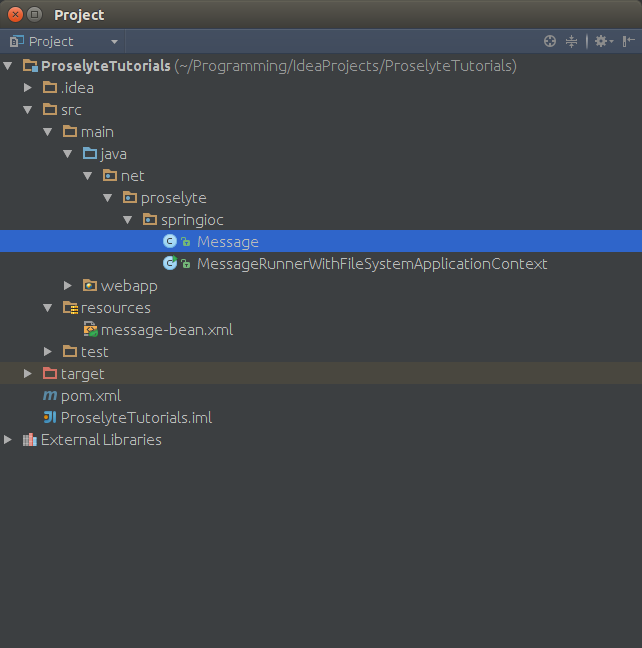Expand the target folder

(x=28, y=374)
